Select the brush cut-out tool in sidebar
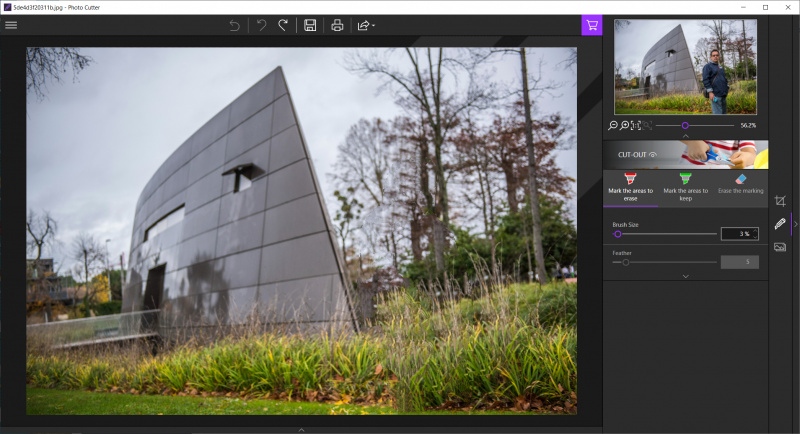The image size is (800, 434). (780, 224)
